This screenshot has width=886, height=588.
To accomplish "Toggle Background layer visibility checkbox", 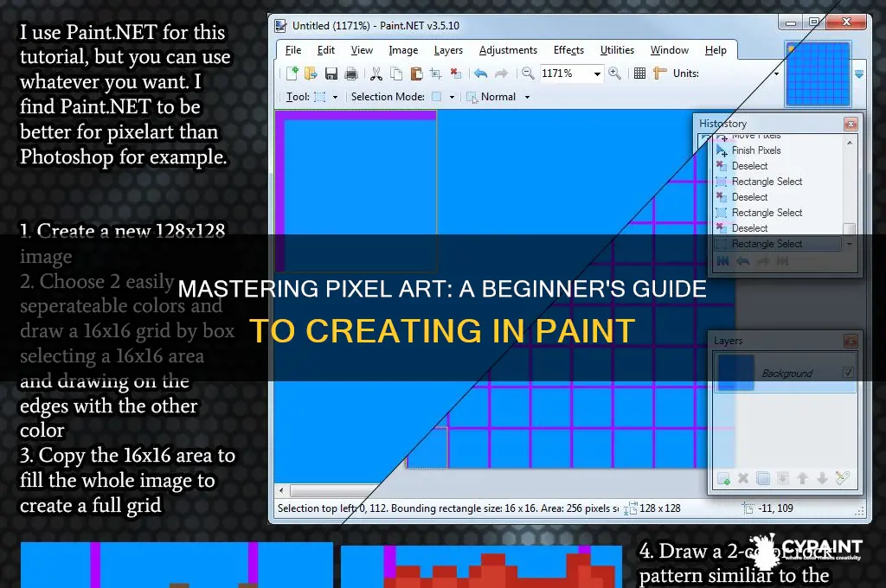I will point(848,372).
